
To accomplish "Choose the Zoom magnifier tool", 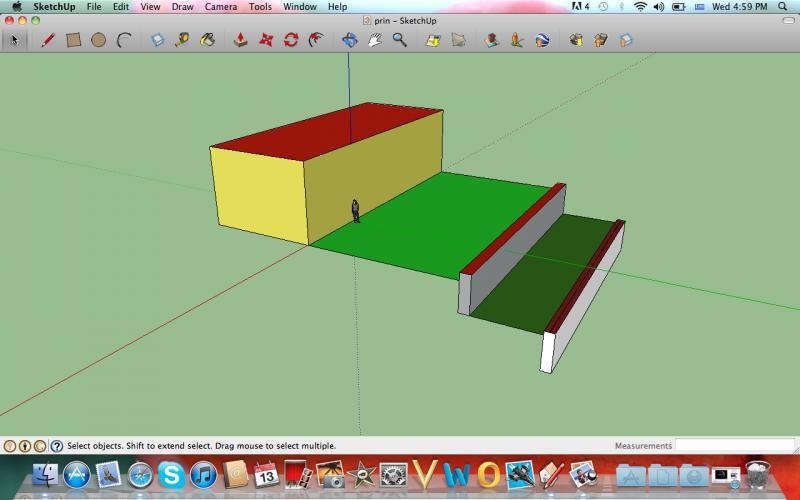I will click(x=399, y=40).
